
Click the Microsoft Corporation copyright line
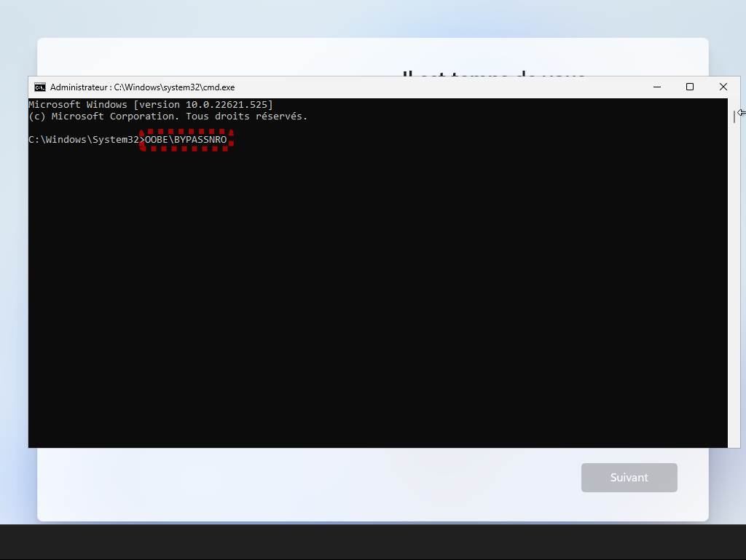coord(168,116)
